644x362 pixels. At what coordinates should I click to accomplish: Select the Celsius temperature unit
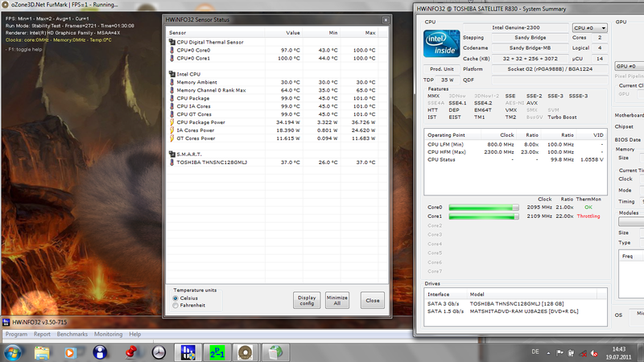tap(175, 298)
